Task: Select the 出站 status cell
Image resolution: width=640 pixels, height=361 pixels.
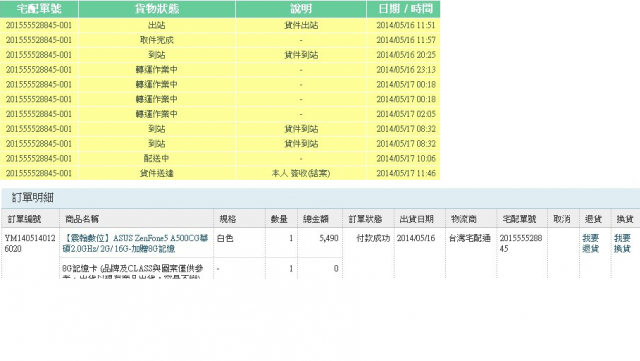Action: pos(157,25)
